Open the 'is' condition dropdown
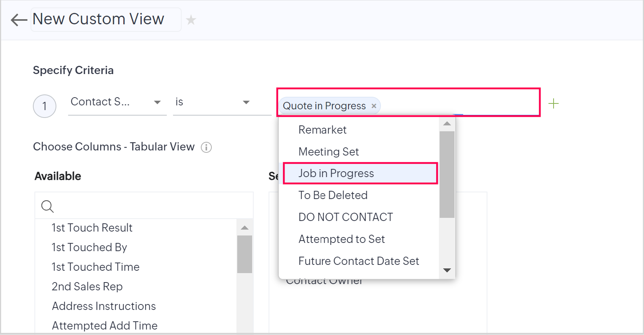This screenshot has width=644, height=335. pos(222,102)
